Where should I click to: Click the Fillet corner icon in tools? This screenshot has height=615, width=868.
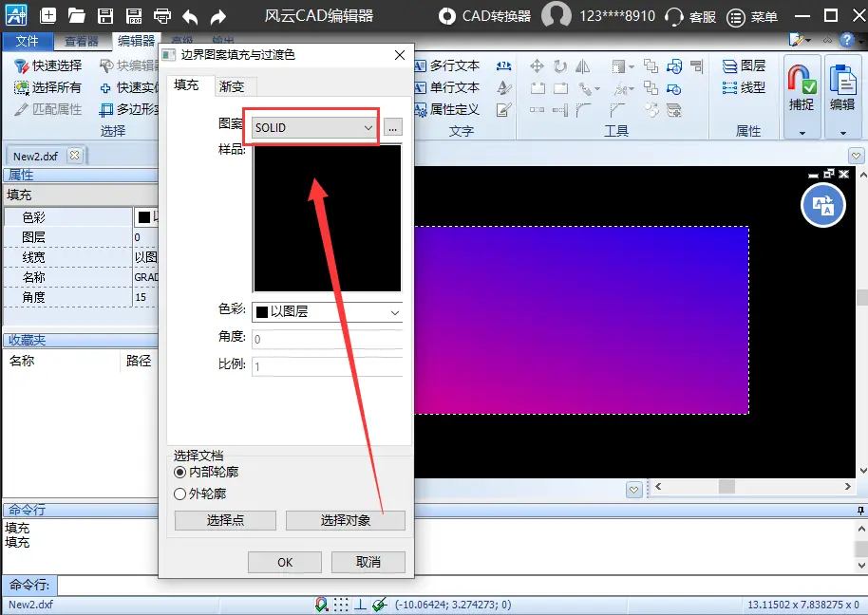[583, 110]
